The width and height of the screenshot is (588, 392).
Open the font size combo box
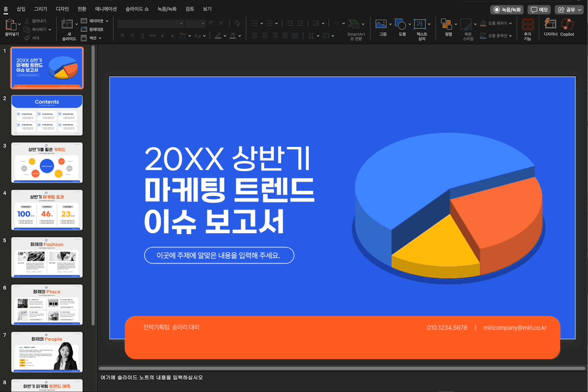pos(195,23)
